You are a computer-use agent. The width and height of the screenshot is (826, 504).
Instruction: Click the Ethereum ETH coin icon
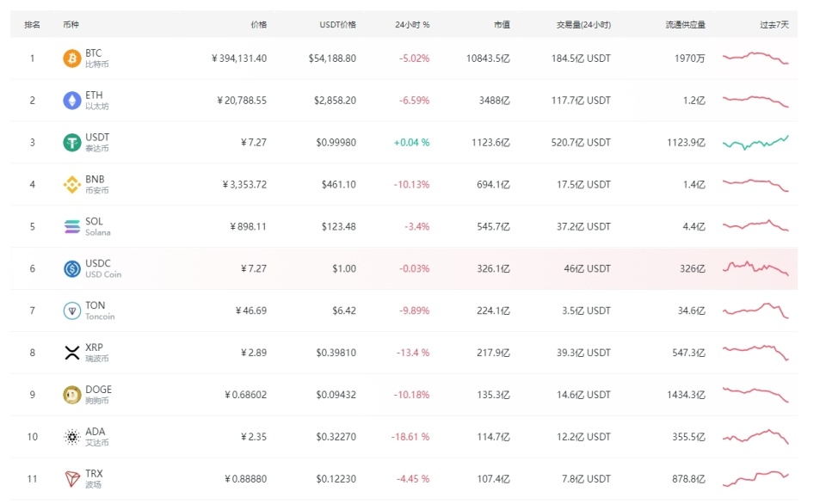(72, 101)
